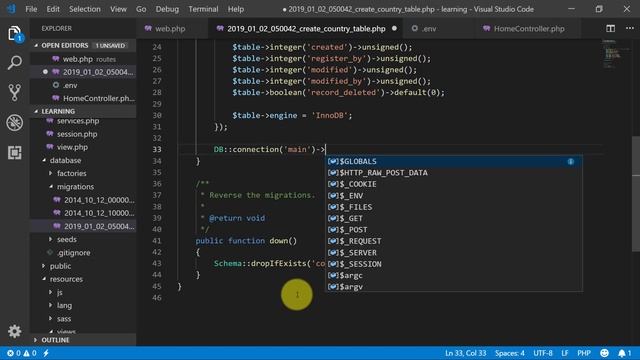Change indentation via Spaces: 4

[x=509, y=353]
